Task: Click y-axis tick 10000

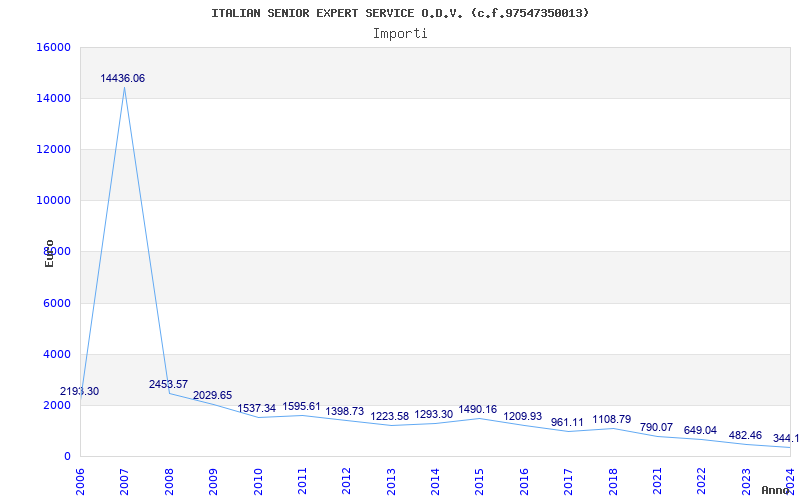Action: click(53, 201)
